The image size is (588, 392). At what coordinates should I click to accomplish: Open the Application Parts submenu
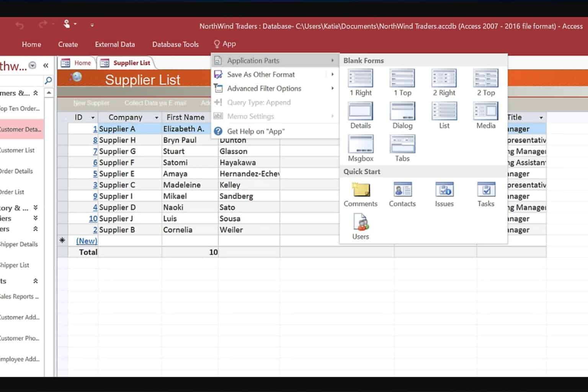[x=275, y=60]
